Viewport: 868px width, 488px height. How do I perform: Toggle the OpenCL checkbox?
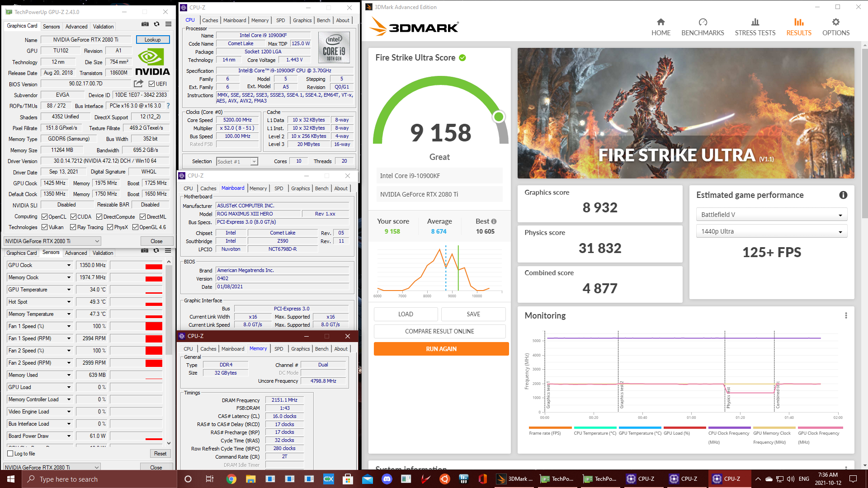(44, 217)
